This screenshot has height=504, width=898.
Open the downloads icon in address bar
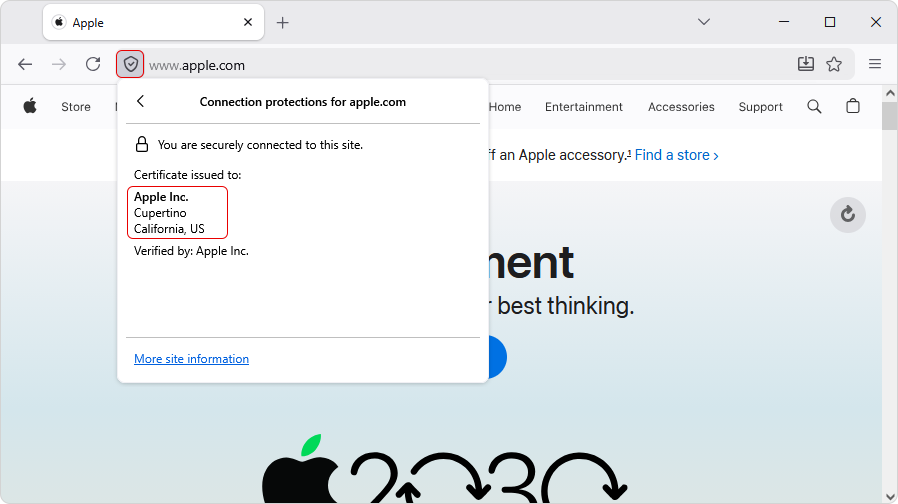tap(806, 64)
